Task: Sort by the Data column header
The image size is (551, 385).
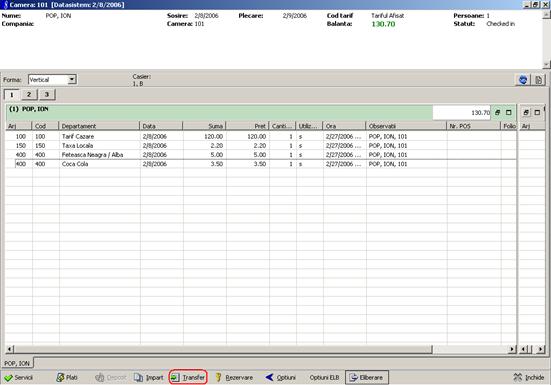Action: point(161,126)
